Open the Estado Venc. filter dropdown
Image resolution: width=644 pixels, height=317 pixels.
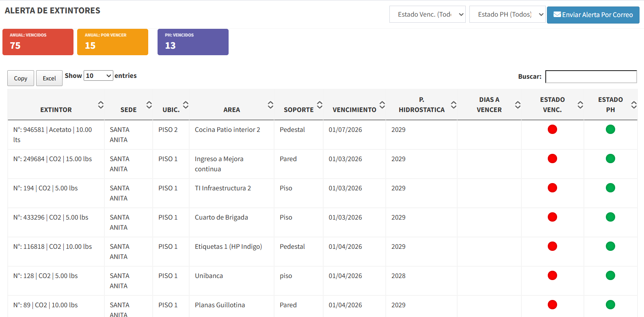[x=428, y=14]
